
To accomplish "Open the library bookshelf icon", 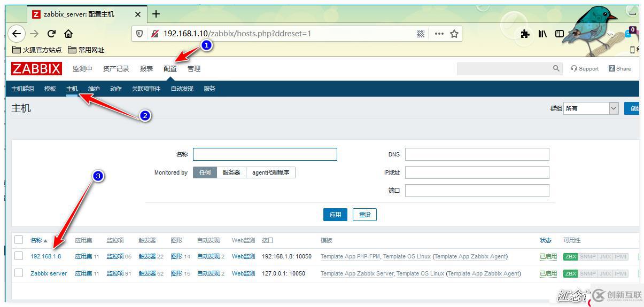I will (542, 34).
